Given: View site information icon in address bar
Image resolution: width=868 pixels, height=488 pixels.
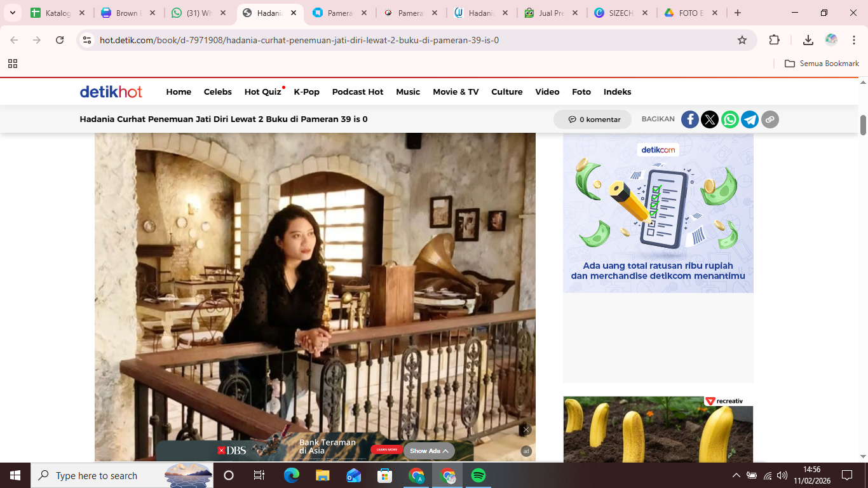Looking at the screenshot, I should click(x=88, y=40).
